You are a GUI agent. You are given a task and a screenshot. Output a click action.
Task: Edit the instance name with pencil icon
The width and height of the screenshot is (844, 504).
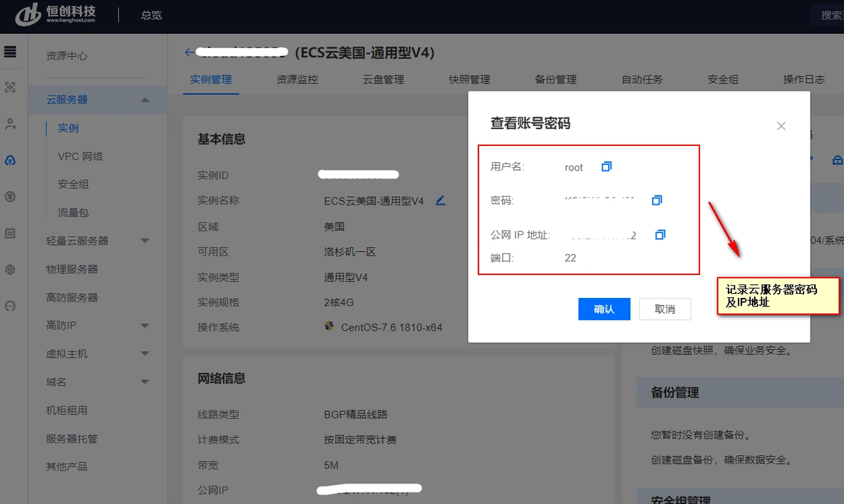coord(440,200)
